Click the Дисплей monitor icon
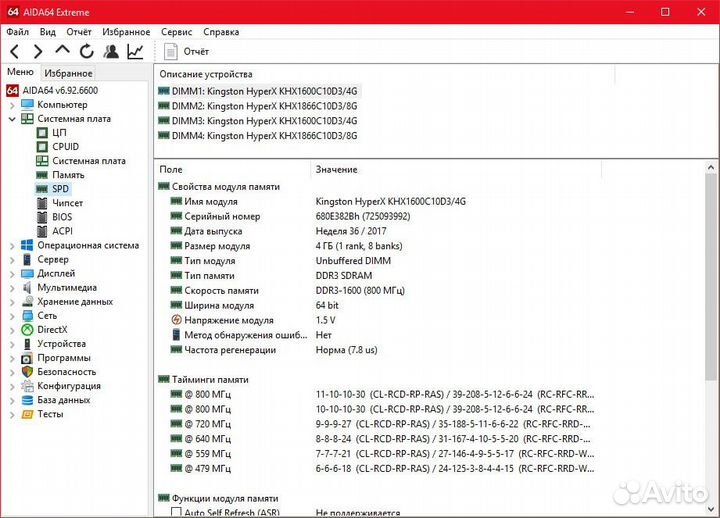The image size is (720, 518). pos(27,274)
